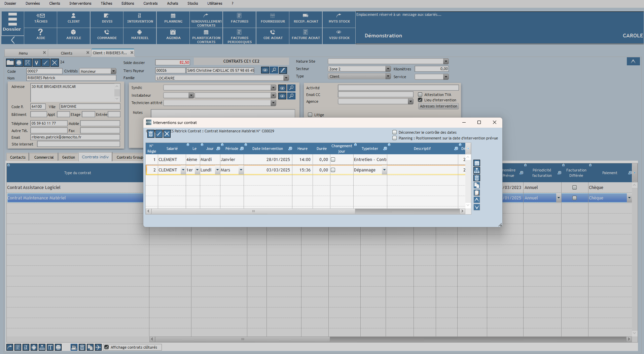Open the MATERIEL toolbar module

(140, 35)
